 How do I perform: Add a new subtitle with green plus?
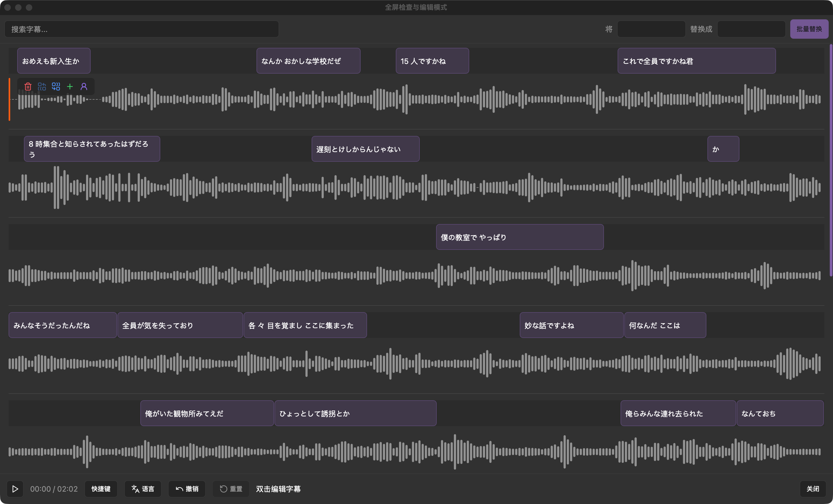pos(70,87)
